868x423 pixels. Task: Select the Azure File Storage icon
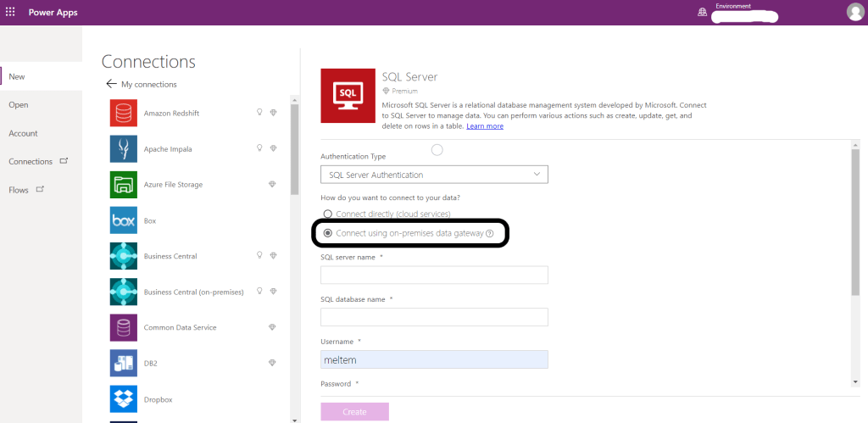point(124,184)
